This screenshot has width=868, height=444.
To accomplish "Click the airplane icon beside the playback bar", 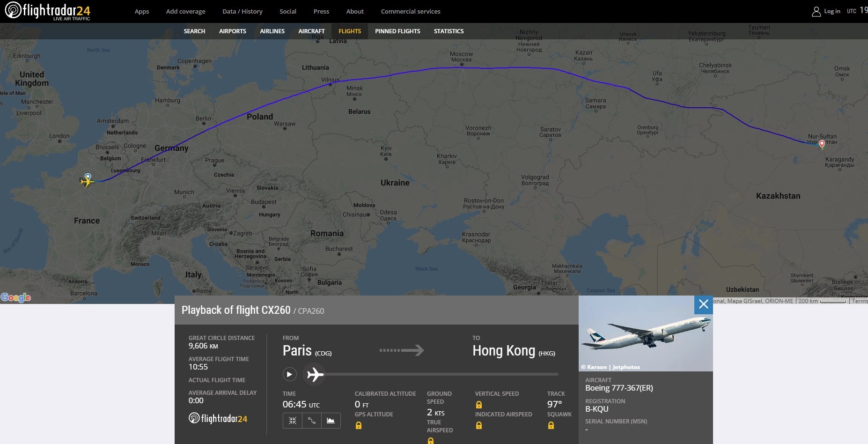I will [315, 374].
